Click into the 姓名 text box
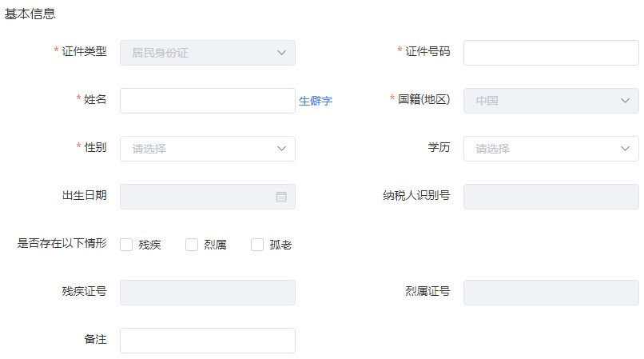This screenshot has height=359, width=644. (x=208, y=101)
